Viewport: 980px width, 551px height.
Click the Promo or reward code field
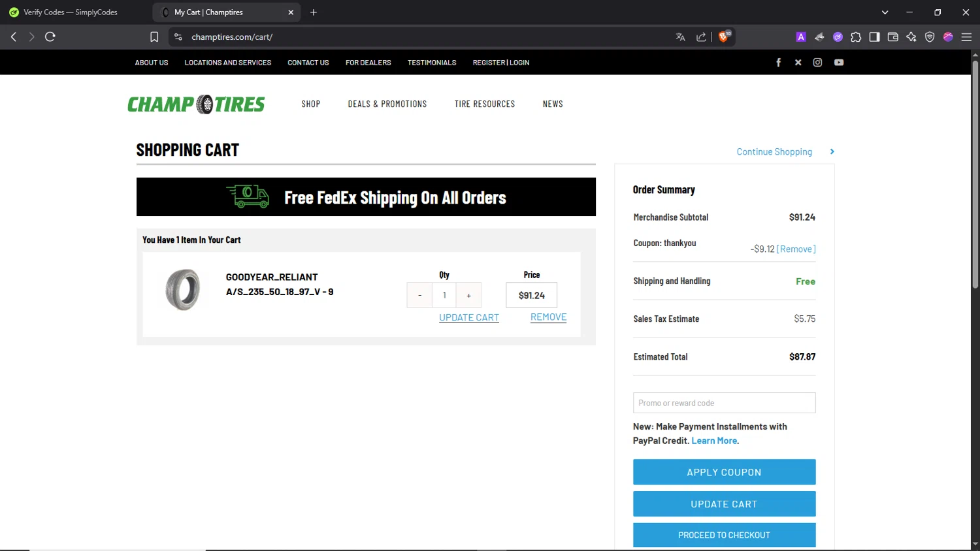point(724,403)
